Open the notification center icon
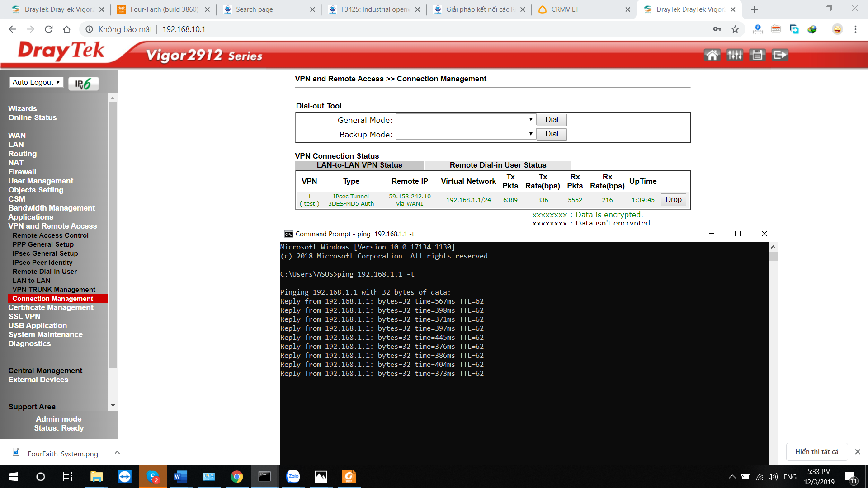The width and height of the screenshot is (868, 488). click(850, 477)
